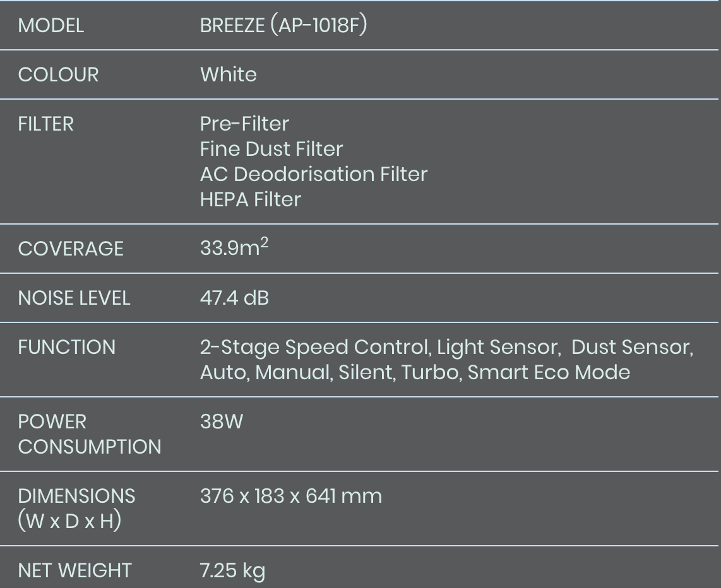Viewport: 721px width, 588px height.
Task: Click the HEPA Filter entry
Action: click(250, 199)
